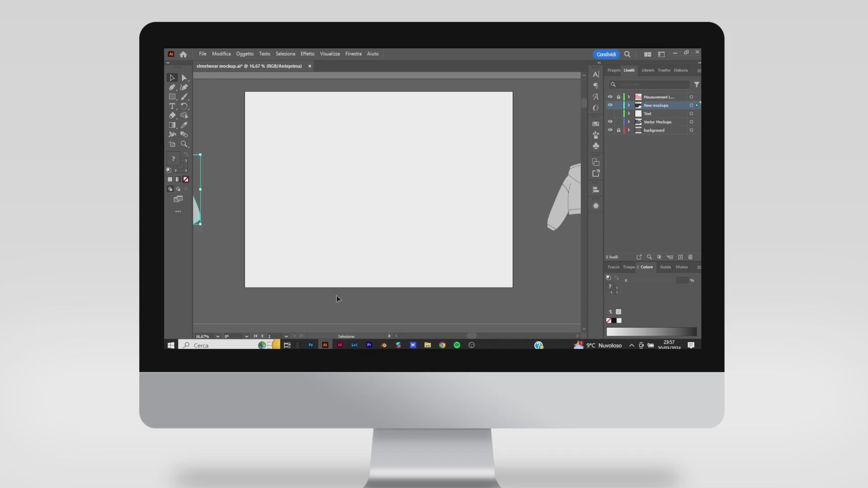
Task: Toggle visibility of Measurement layer
Action: [x=610, y=97]
